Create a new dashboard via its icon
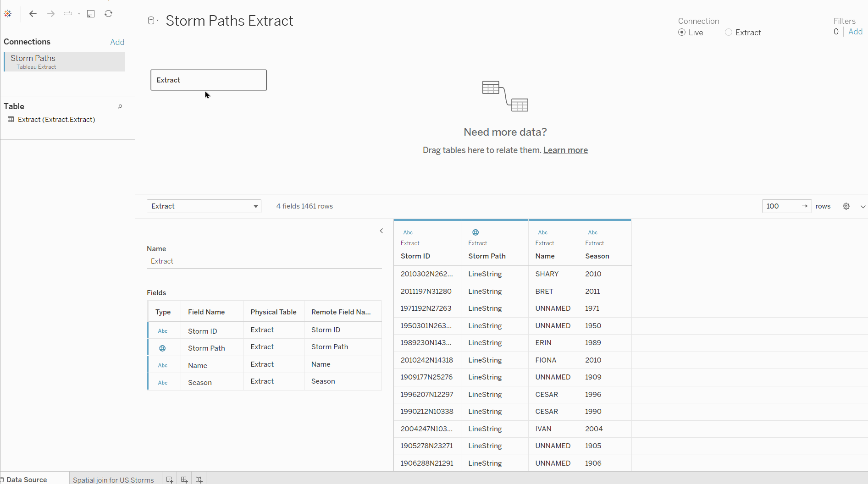 pos(184,479)
